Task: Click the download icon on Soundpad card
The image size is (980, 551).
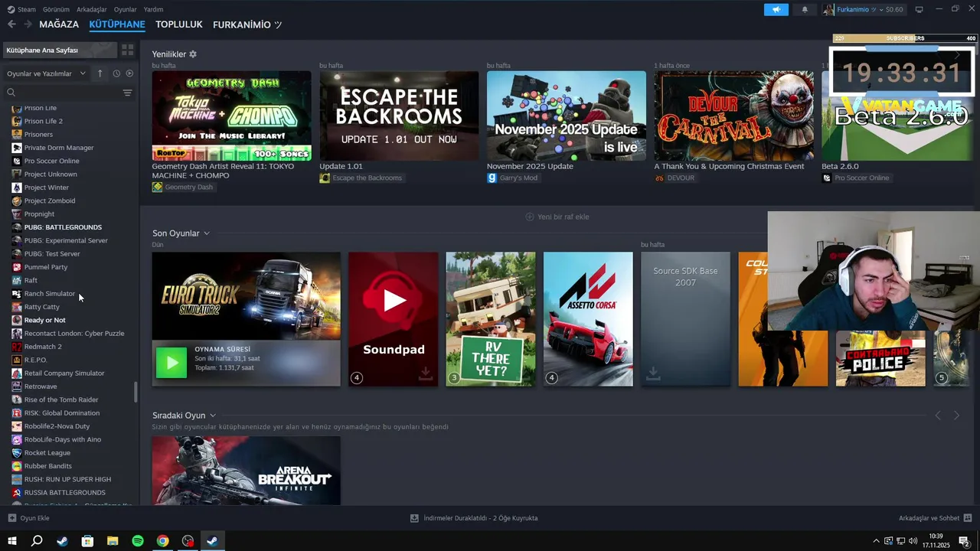Action: (x=426, y=373)
